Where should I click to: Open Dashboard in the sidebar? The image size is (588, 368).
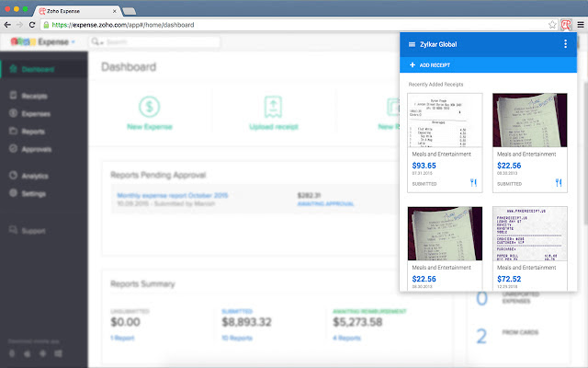[44, 69]
